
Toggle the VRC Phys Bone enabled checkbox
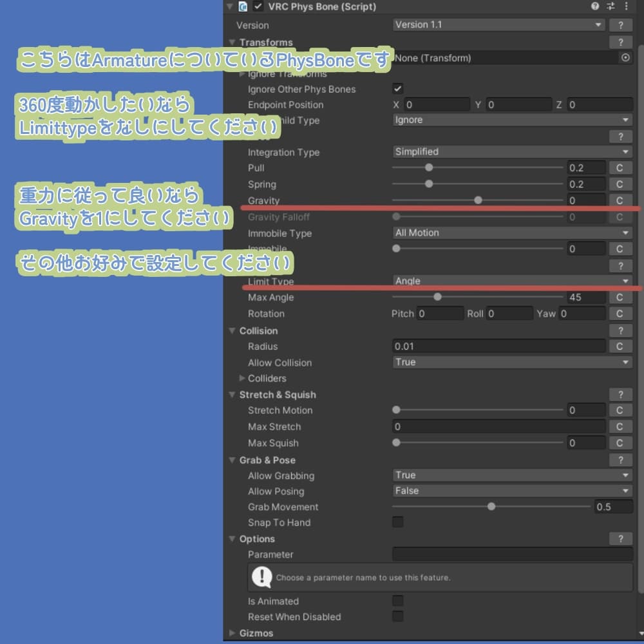[x=258, y=6]
